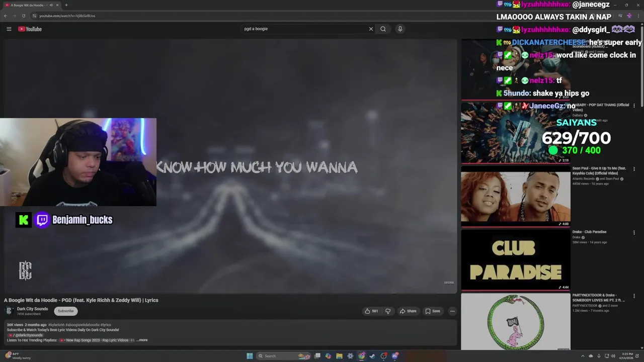Switch to Chrome in the taskbar
This screenshot has width=644, height=362.
(361, 356)
